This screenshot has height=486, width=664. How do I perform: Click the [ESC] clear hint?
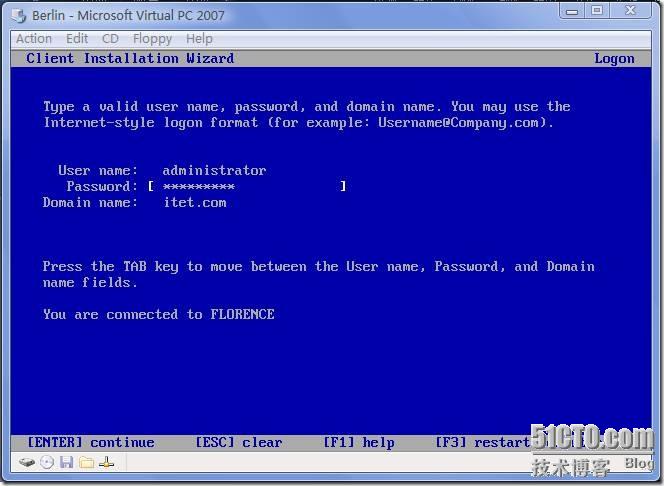238,442
